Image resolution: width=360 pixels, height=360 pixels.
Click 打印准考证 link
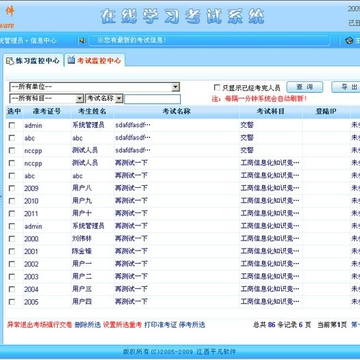(160, 325)
